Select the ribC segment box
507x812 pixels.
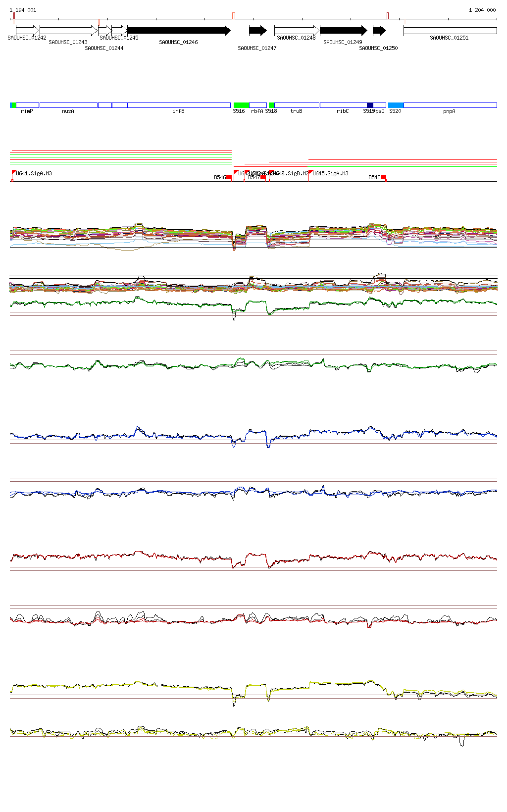click(343, 105)
